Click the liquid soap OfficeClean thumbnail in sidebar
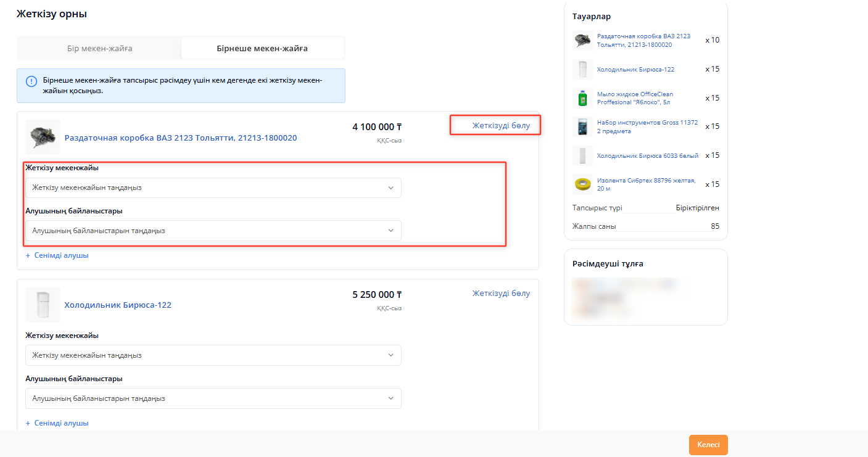This screenshot has width=868, height=457. pyautogui.click(x=582, y=98)
